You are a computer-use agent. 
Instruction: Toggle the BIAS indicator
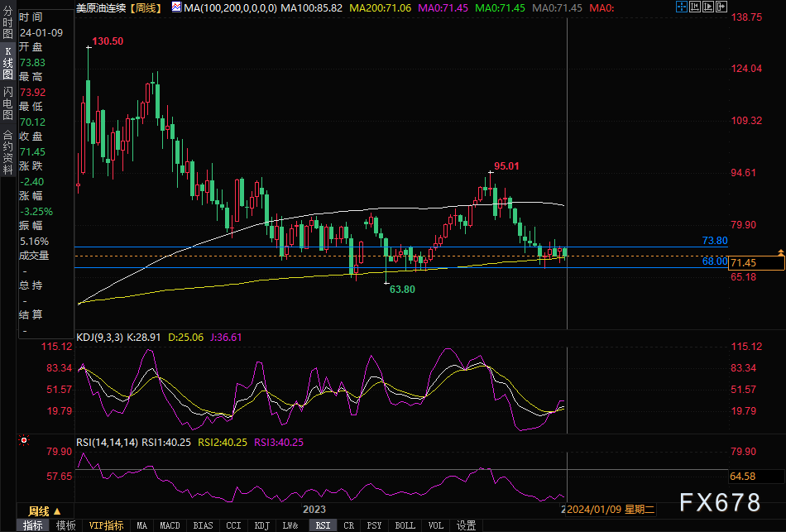203,525
